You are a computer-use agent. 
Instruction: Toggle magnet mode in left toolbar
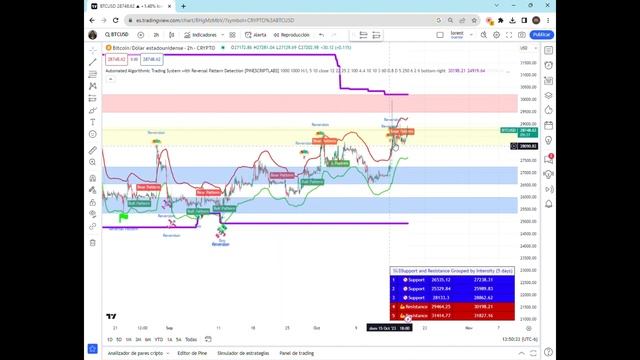(x=93, y=178)
